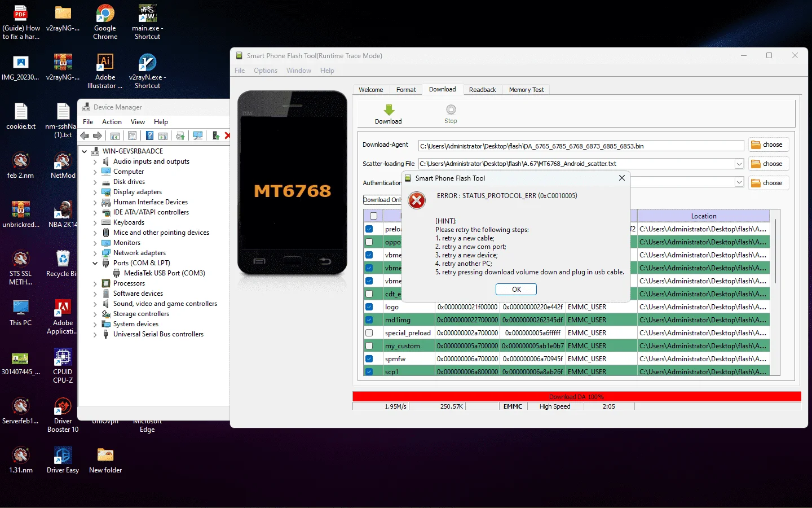812x508 pixels.
Task: Click the green-arrow device icon in Device Manager toolbar
Action: [x=215, y=135]
